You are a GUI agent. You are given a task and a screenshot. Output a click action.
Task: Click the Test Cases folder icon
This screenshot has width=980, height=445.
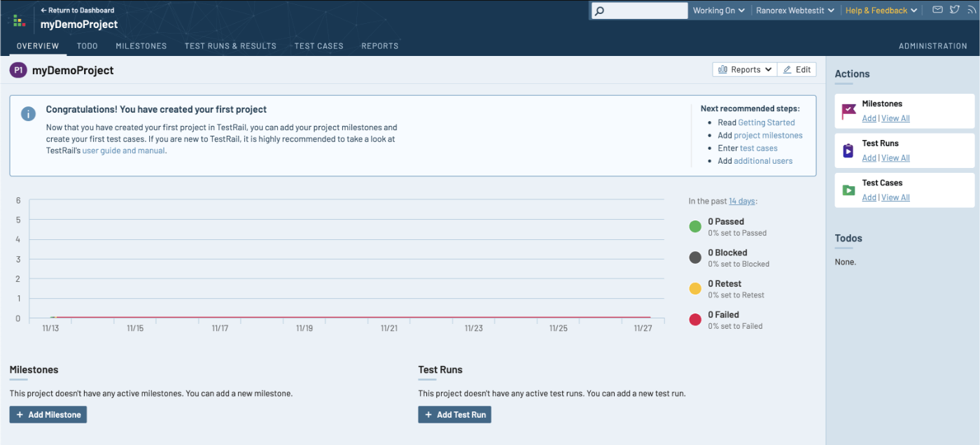(x=848, y=190)
